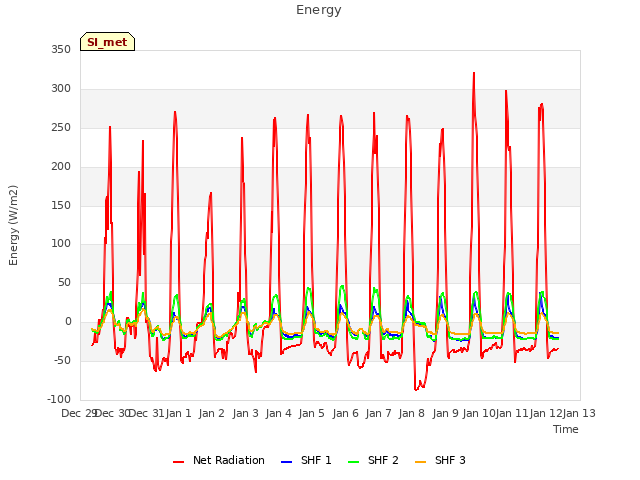
Task: Click the Jan 5 x-axis tick label
Action: tap(311, 413)
